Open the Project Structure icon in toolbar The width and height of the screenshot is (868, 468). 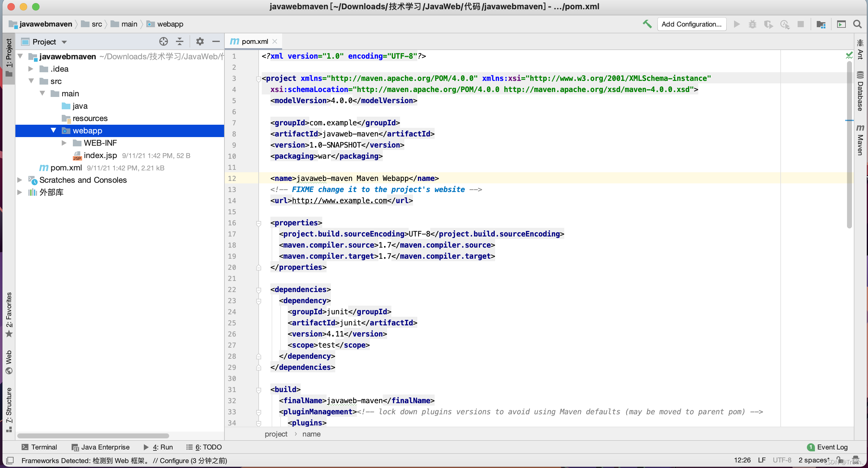click(x=821, y=24)
